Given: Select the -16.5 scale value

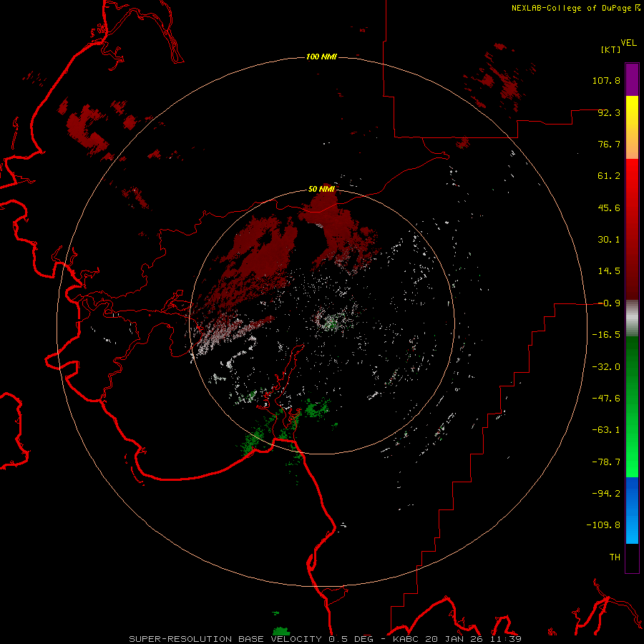Looking at the screenshot, I should (606, 335).
